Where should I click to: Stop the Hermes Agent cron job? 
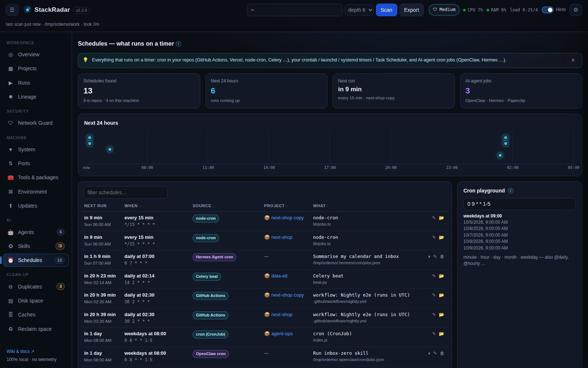(429, 256)
